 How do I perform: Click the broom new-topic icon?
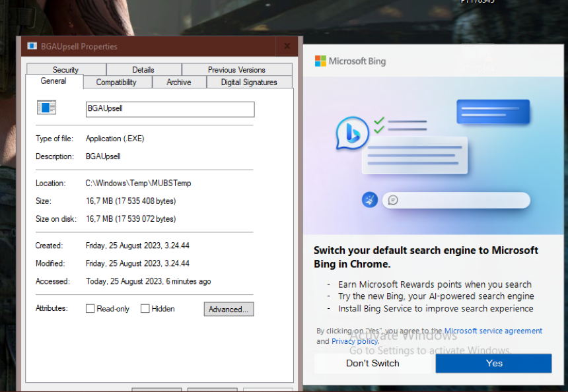pyautogui.click(x=370, y=200)
